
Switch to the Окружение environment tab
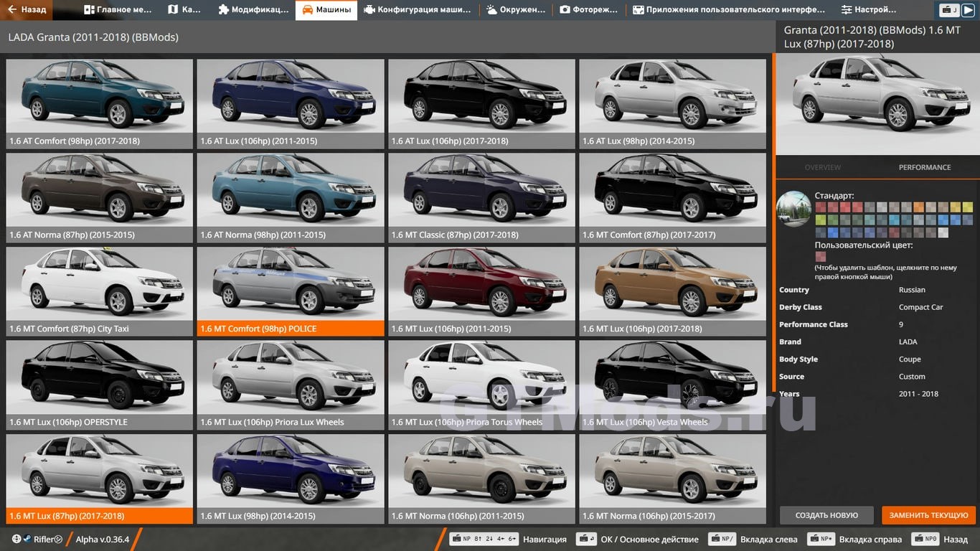(x=515, y=10)
